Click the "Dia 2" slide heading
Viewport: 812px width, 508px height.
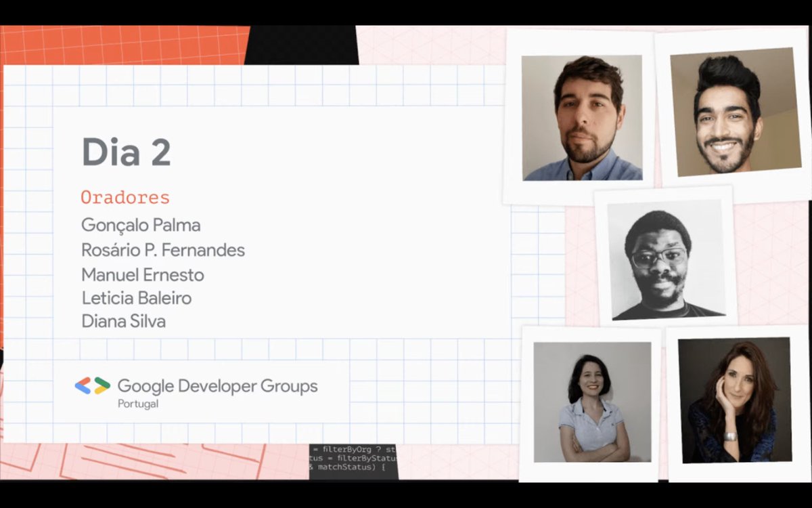click(x=126, y=152)
